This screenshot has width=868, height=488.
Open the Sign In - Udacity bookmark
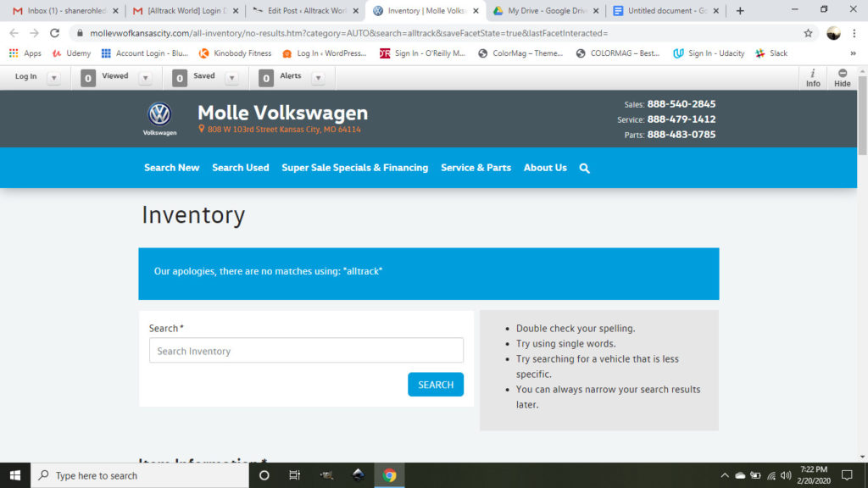click(x=709, y=53)
